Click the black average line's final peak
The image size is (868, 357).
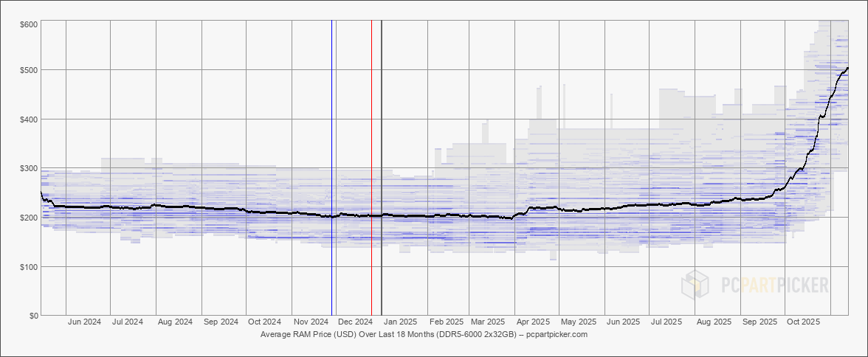[x=847, y=69]
